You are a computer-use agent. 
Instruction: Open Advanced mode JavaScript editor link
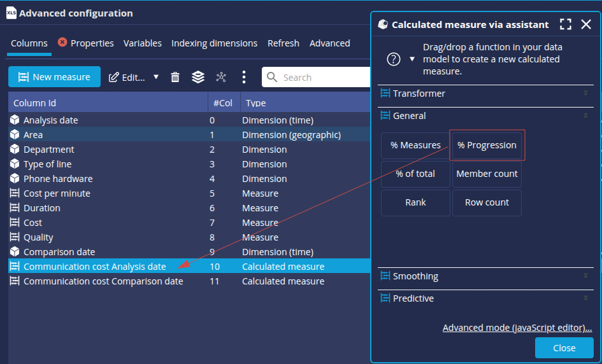point(517,328)
